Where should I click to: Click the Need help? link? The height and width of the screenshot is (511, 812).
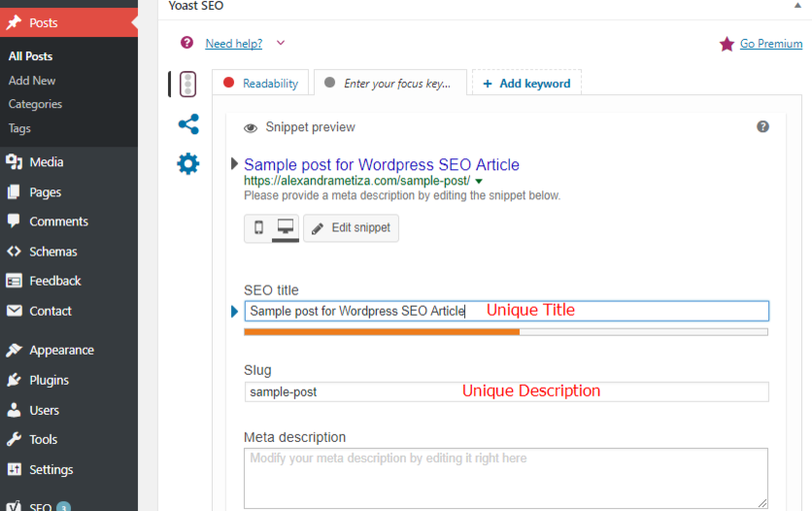coord(234,44)
